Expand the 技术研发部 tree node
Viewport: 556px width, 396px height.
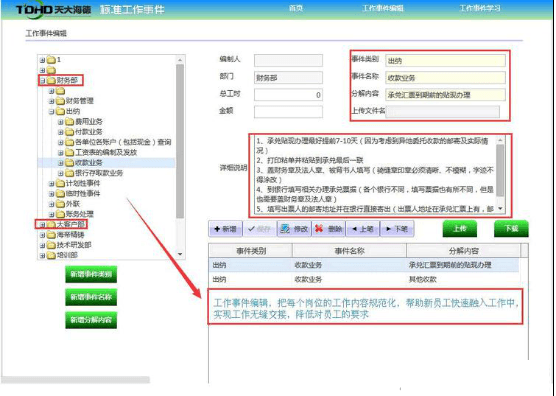[43, 245]
